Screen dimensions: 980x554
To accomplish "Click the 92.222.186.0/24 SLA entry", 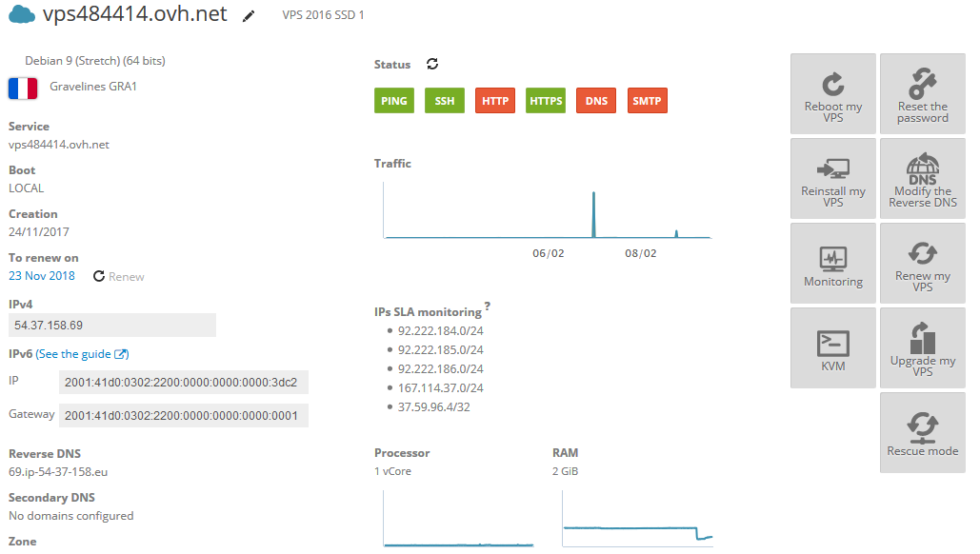I will click(x=441, y=369).
